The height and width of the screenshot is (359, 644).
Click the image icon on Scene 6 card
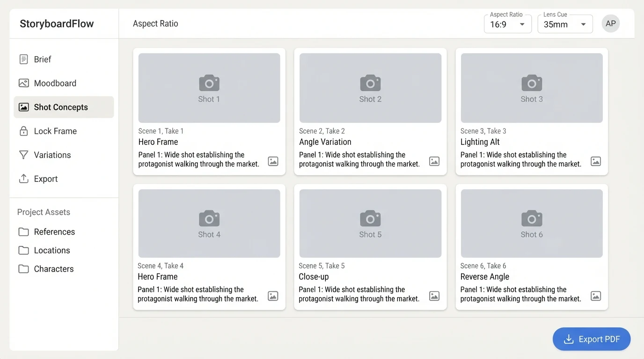[x=596, y=296]
